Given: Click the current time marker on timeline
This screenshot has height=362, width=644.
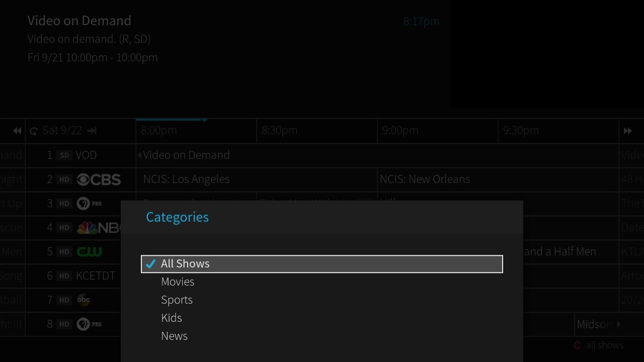Looking at the screenshot, I should coord(204,120).
